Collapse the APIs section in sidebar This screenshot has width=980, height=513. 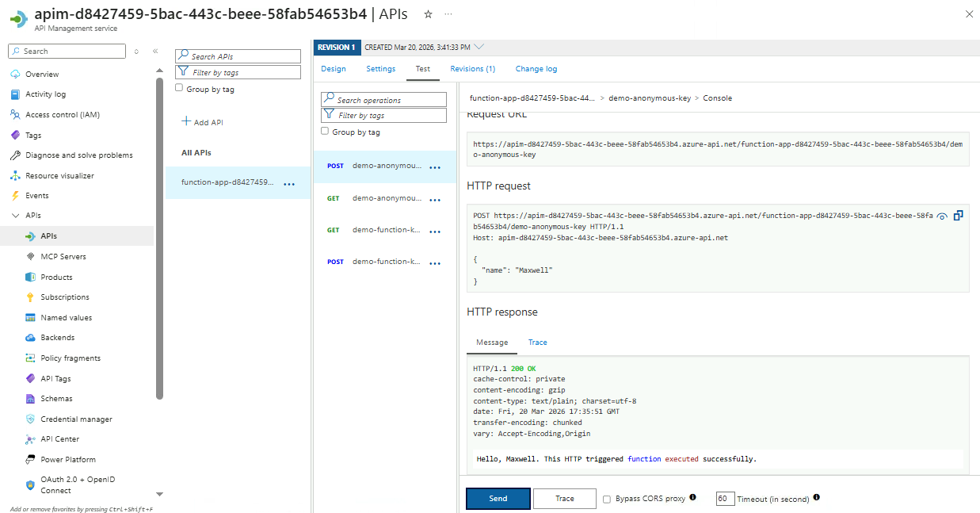pos(15,216)
